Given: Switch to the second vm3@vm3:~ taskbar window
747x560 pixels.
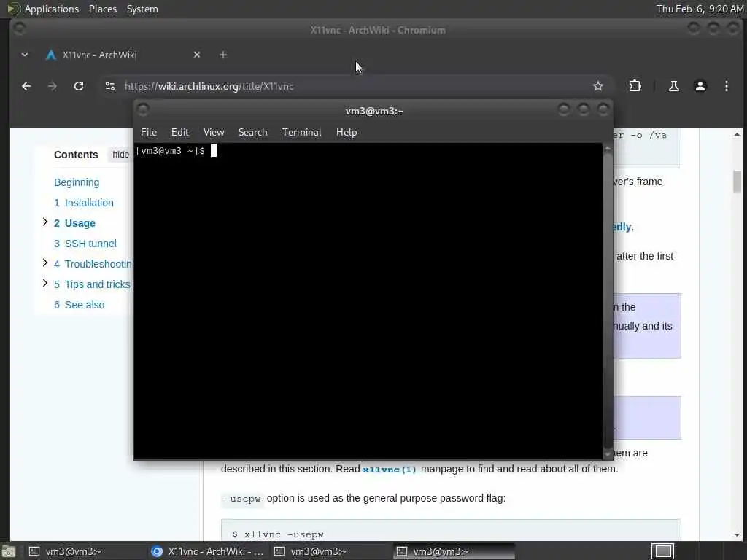Looking at the screenshot, I should click(x=330, y=551).
